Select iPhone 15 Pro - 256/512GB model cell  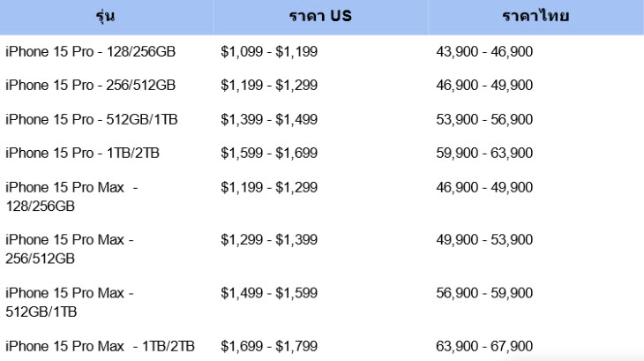pyautogui.click(x=90, y=86)
